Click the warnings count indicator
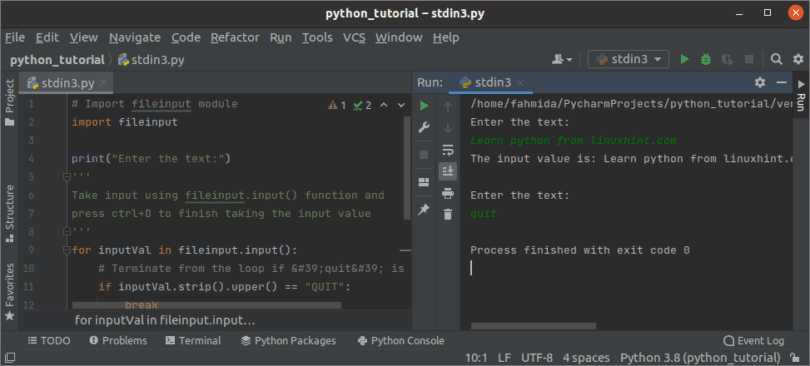 (x=337, y=105)
